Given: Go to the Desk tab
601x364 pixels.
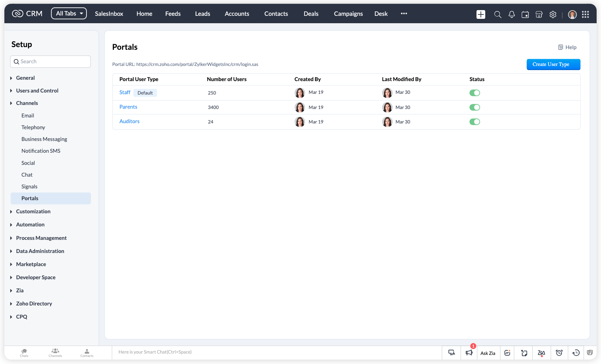Looking at the screenshot, I should coord(381,13).
